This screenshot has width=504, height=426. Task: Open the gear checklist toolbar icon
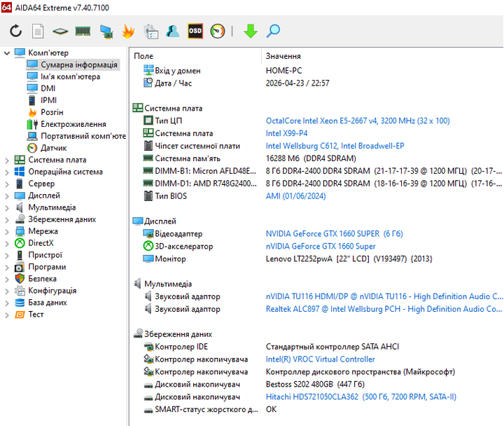click(x=150, y=32)
